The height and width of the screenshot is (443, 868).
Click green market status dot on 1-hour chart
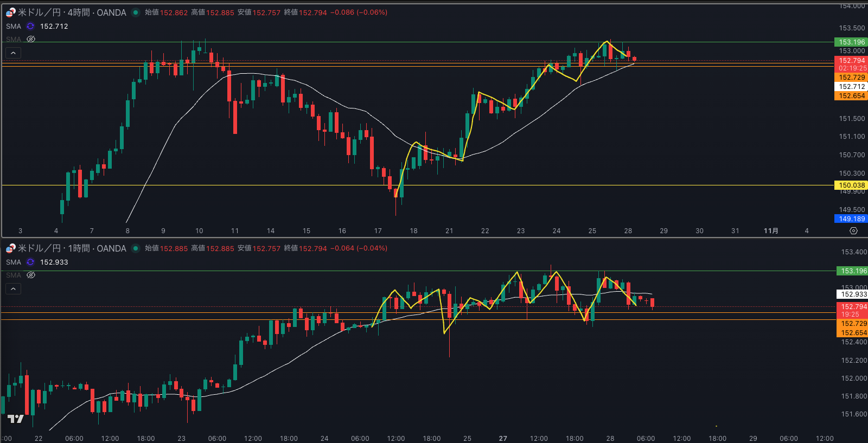point(136,248)
